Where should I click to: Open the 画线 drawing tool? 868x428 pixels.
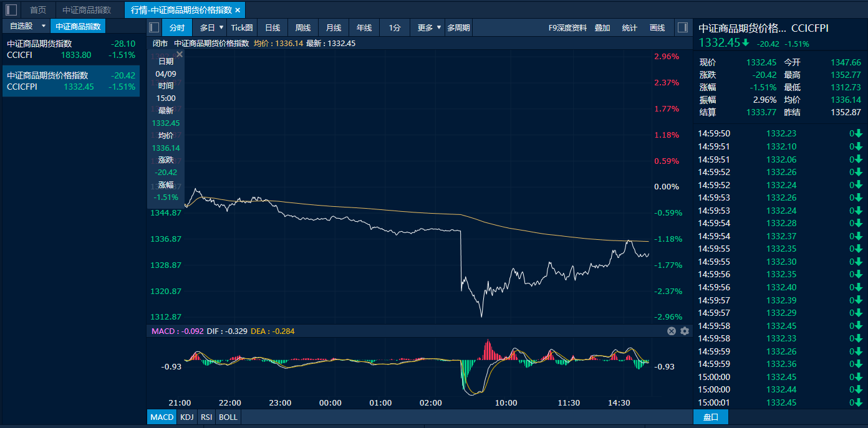[x=657, y=27]
